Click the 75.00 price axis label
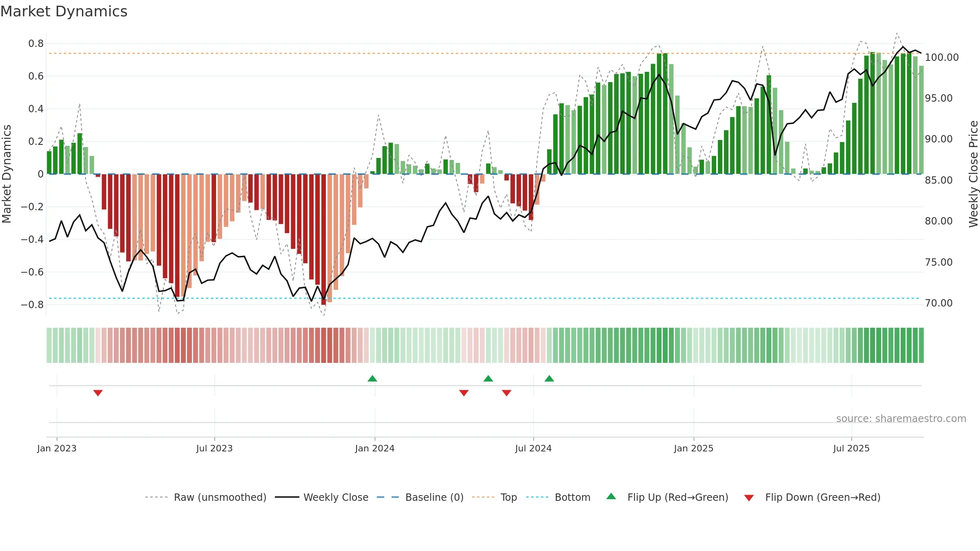 coord(939,262)
